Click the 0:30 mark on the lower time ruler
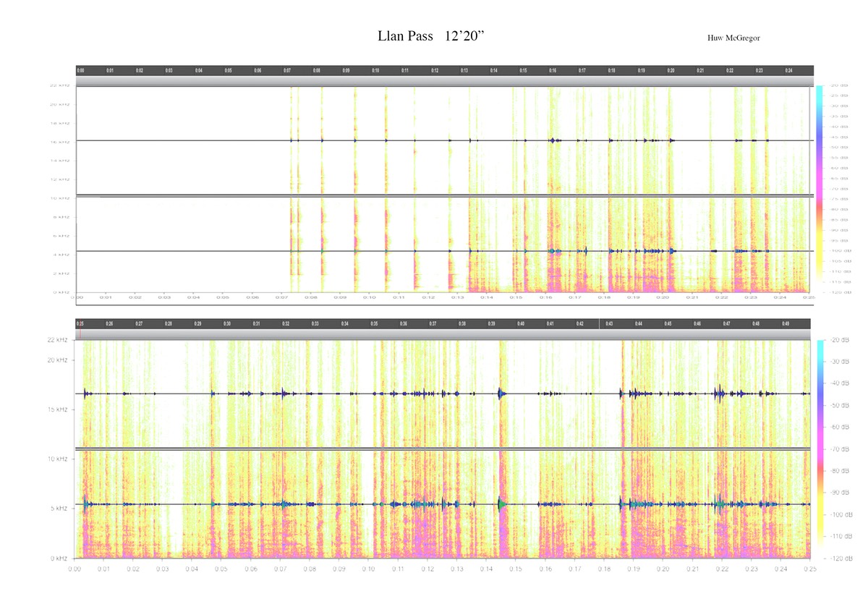 coord(227,323)
